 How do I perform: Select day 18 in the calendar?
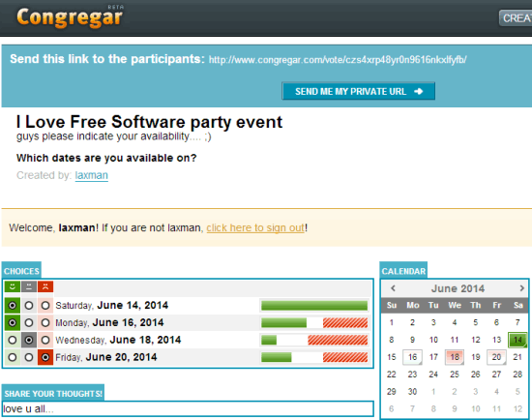[x=455, y=357]
